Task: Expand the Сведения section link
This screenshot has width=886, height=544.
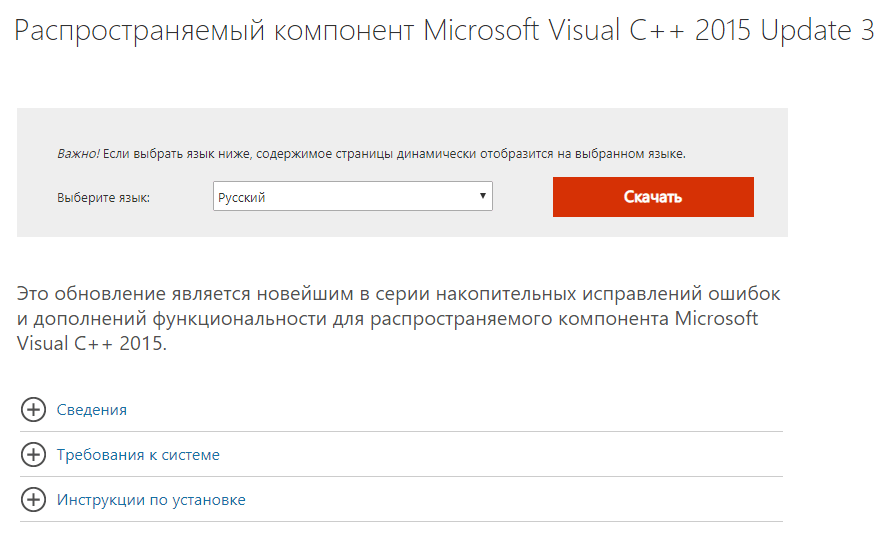Action: pyautogui.click(x=92, y=410)
